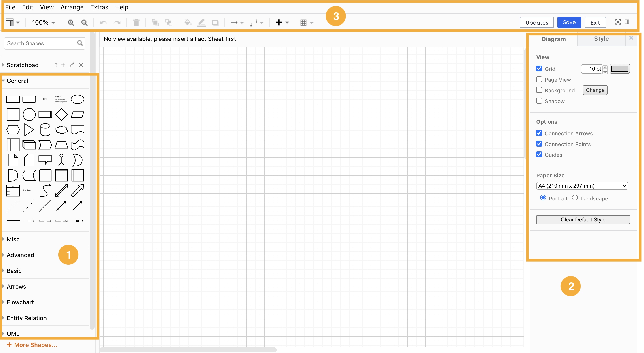Image resolution: width=644 pixels, height=353 pixels.
Task: Expand the Flowchart shapes section
Action: (x=20, y=302)
